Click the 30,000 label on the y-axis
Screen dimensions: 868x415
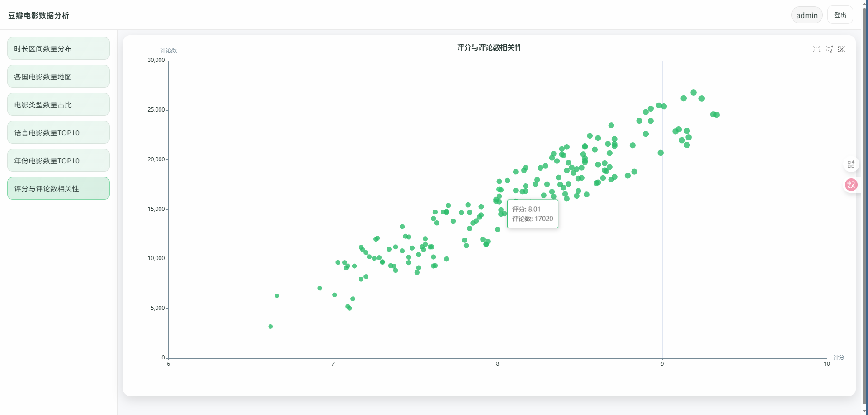[156, 60]
